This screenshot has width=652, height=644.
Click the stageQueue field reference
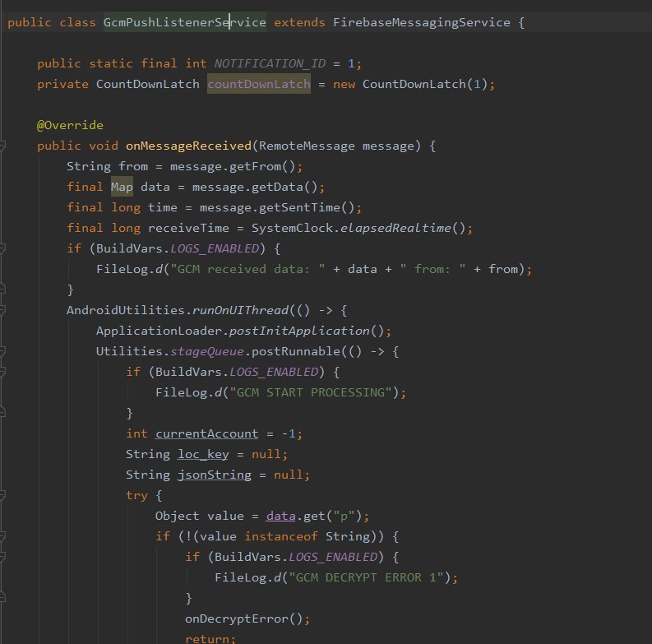point(206,351)
